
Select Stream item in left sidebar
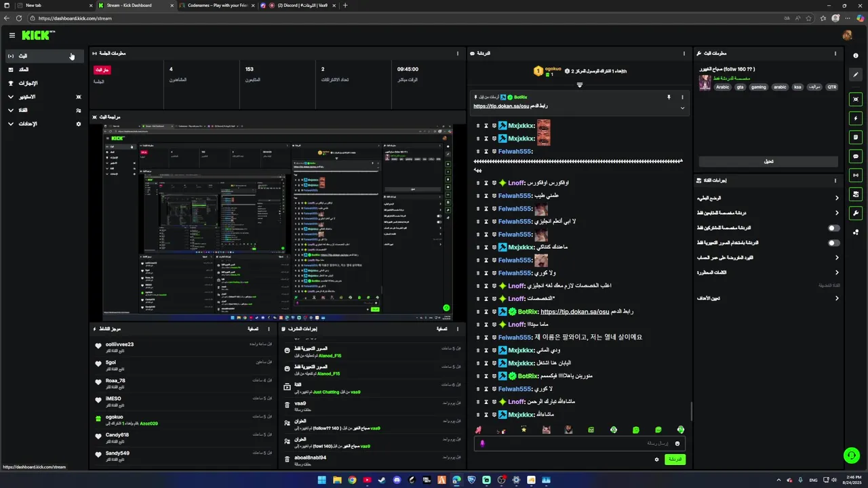tap(45, 56)
